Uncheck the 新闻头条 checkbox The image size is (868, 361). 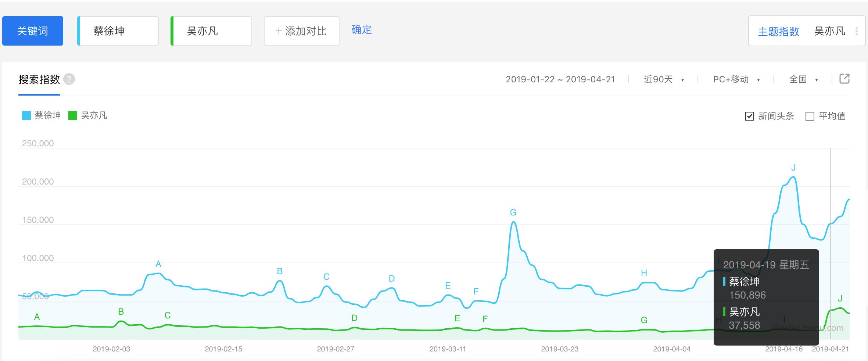point(749,116)
